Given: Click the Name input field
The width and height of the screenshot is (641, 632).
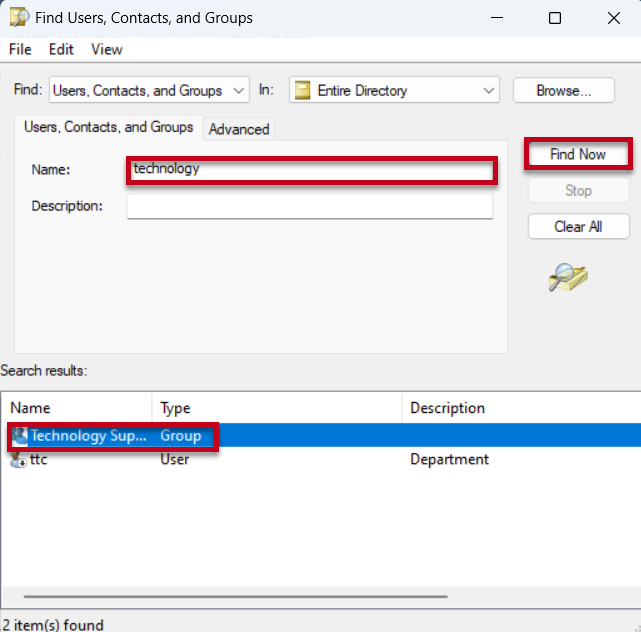Looking at the screenshot, I should coord(310,170).
